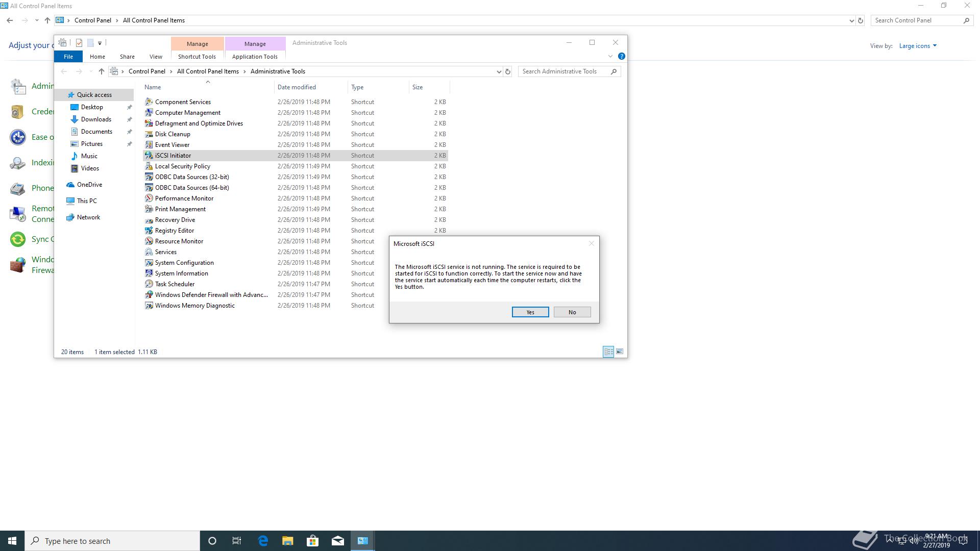Open the Application Tools ribbon tab

coord(255,57)
